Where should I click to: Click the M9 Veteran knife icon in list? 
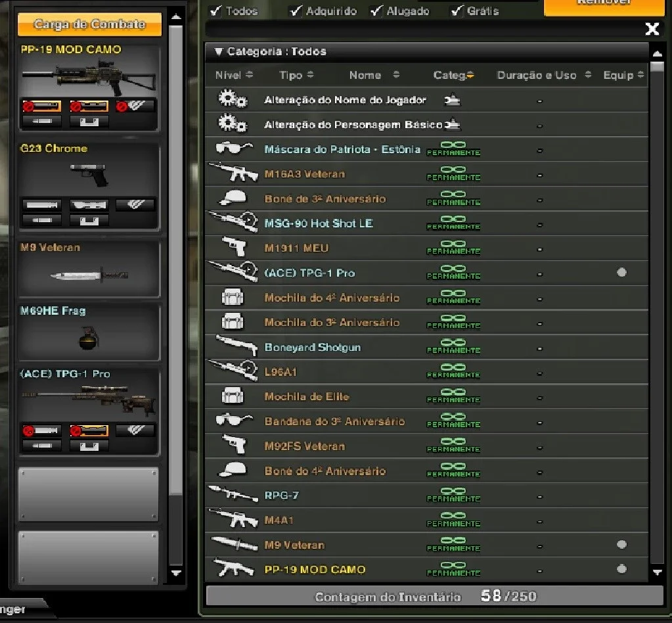click(x=234, y=544)
